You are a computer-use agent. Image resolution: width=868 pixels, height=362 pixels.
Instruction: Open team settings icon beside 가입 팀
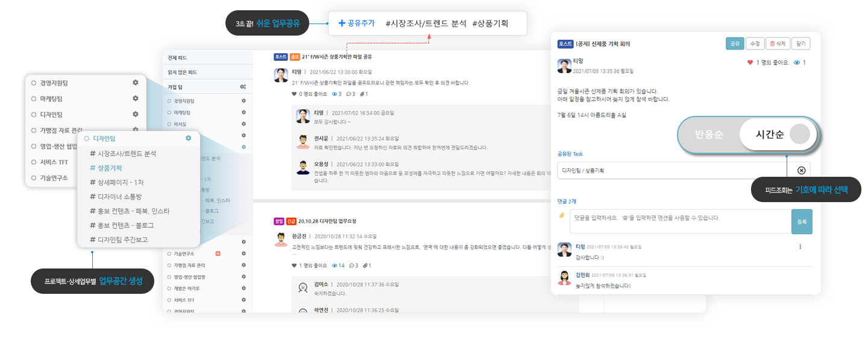243,87
